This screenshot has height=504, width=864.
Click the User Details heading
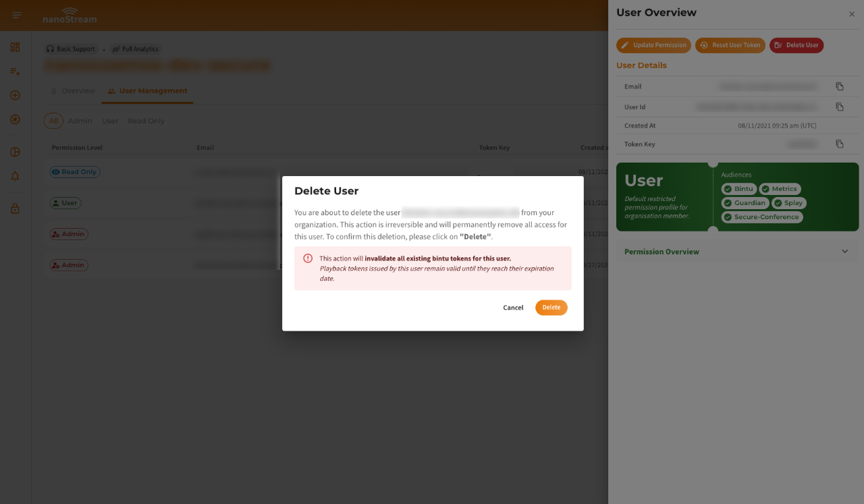[x=641, y=65]
